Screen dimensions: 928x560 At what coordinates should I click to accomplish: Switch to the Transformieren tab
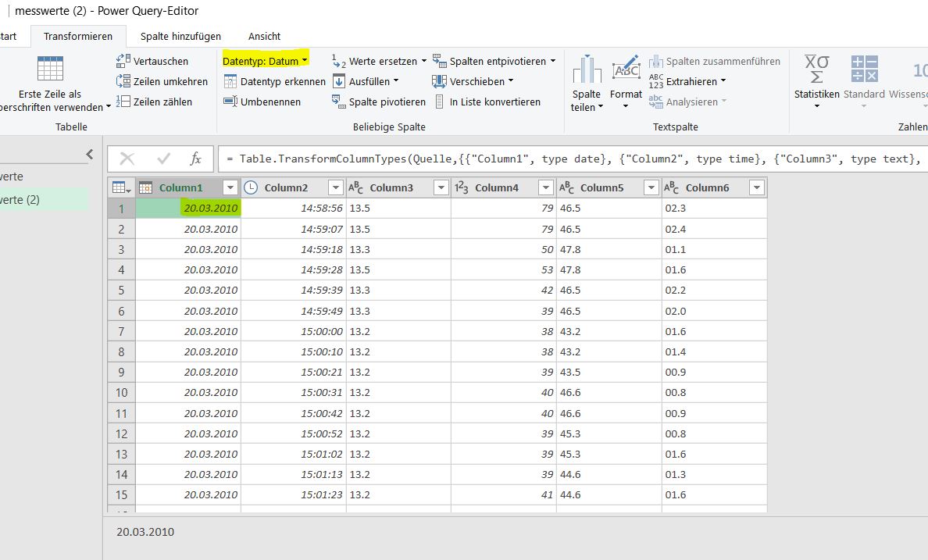point(78,36)
